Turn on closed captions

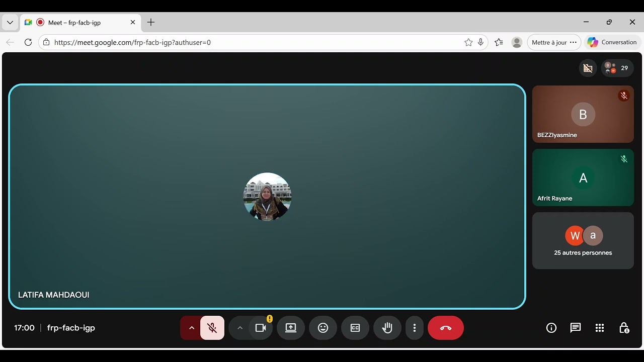point(355,328)
